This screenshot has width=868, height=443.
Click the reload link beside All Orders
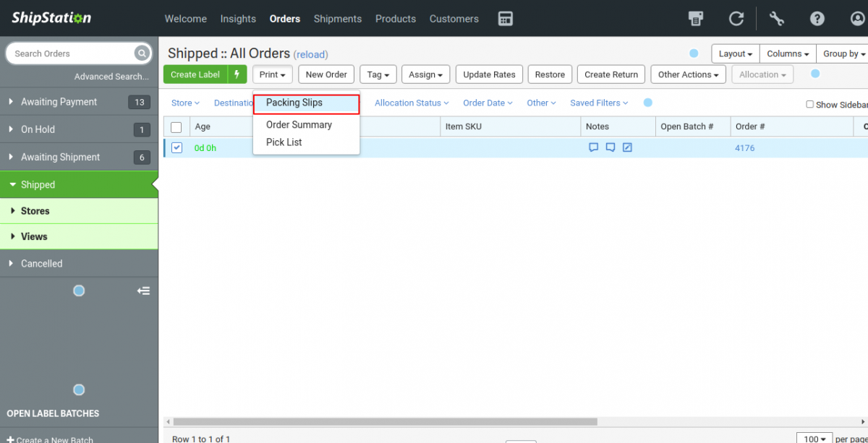coord(310,55)
